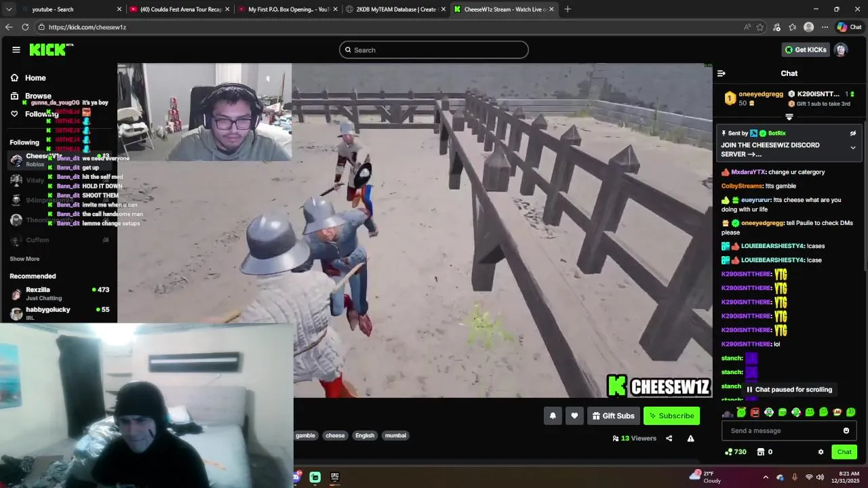
Task: Reload the current page
Action: (x=25, y=27)
